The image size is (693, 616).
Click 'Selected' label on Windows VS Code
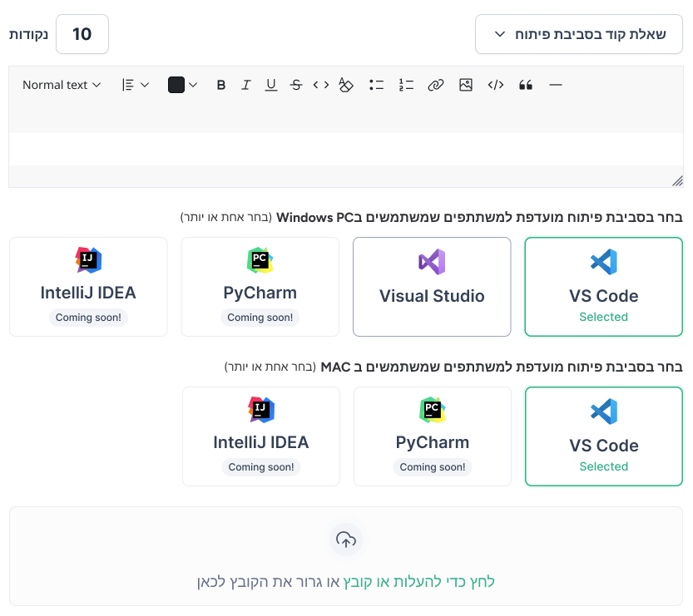point(604,317)
